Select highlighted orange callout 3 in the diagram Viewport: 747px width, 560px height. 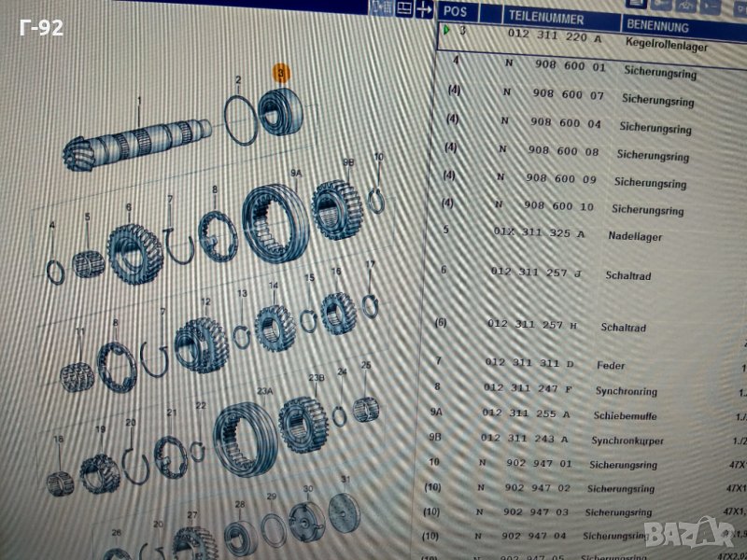coord(281,72)
